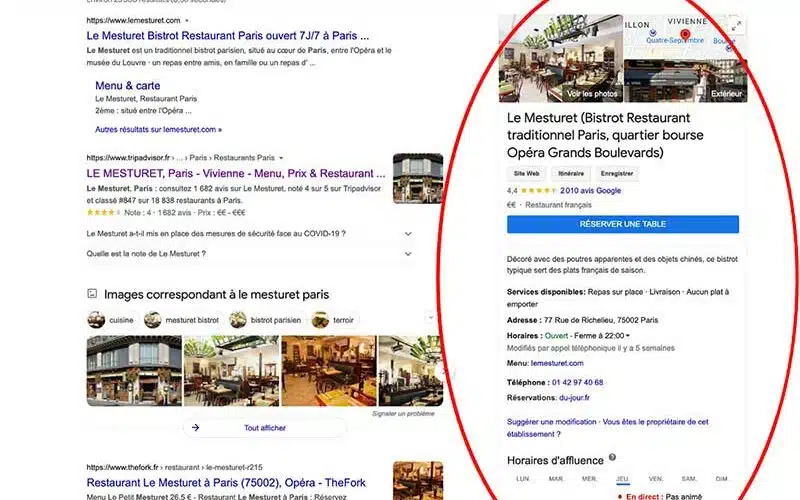Expand 'Quelle est la note de Le Mesturet' question
The height and width of the screenshot is (500, 800).
(x=408, y=253)
